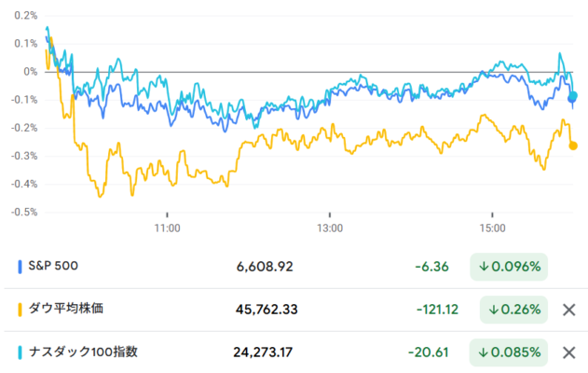The width and height of the screenshot is (588, 373).
Task: Click the Nasdaq price 24,273.17
Action: pos(263,352)
